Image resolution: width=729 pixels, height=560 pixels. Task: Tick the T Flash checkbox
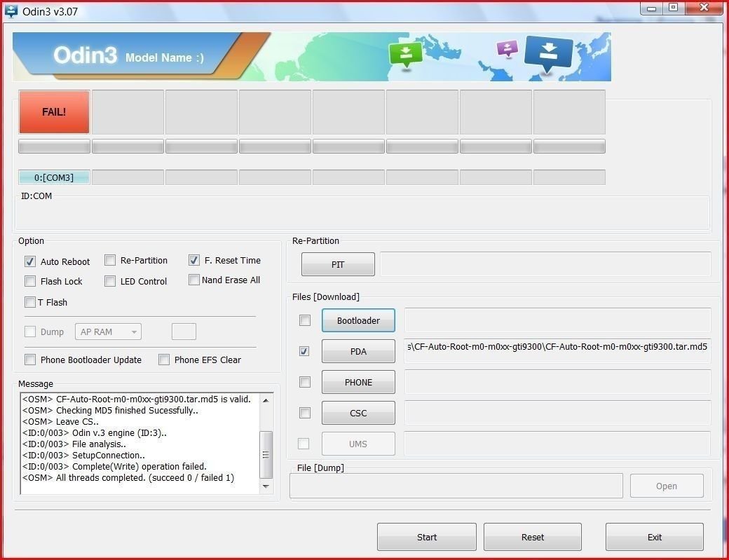(30, 302)
